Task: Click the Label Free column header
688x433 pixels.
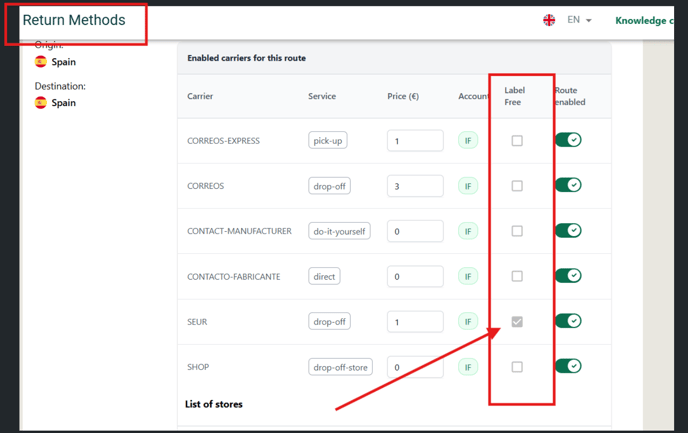Action: pos(514,96)
